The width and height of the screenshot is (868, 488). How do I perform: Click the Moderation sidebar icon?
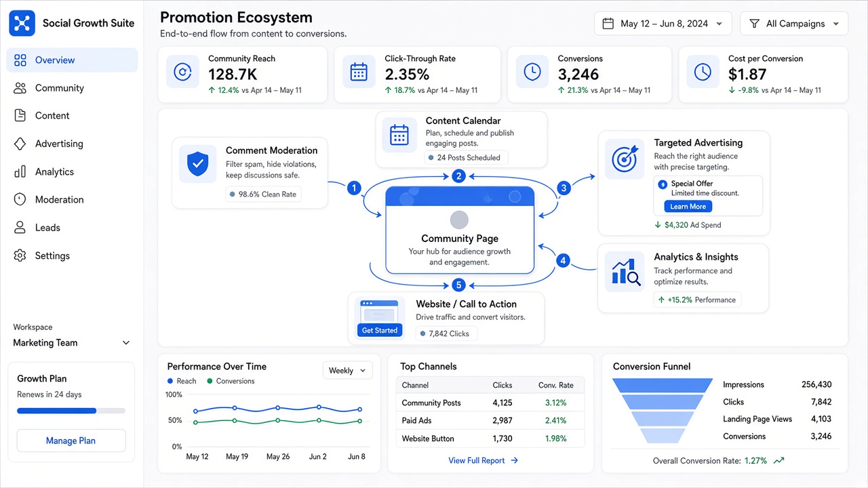tap(20, 199)
